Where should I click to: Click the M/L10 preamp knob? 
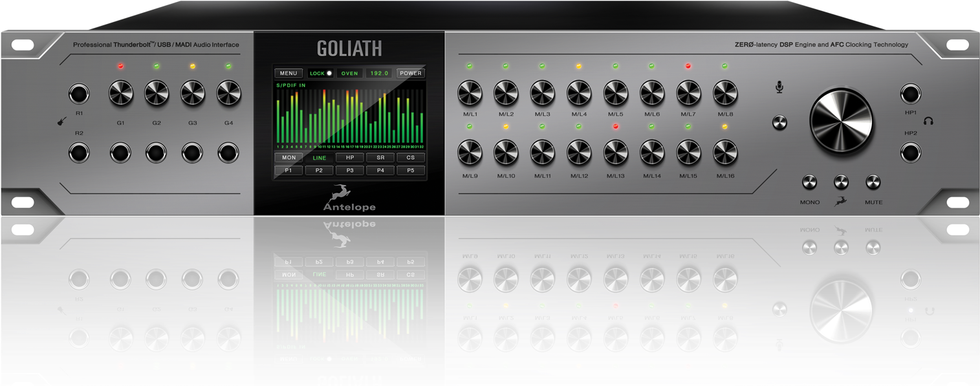click(506, 153)
